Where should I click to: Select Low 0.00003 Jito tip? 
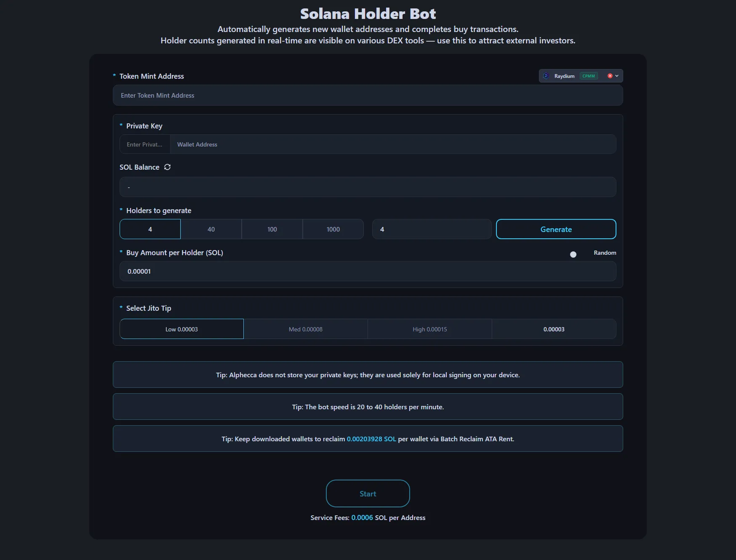pyautogui.click(x=181, y=329)
